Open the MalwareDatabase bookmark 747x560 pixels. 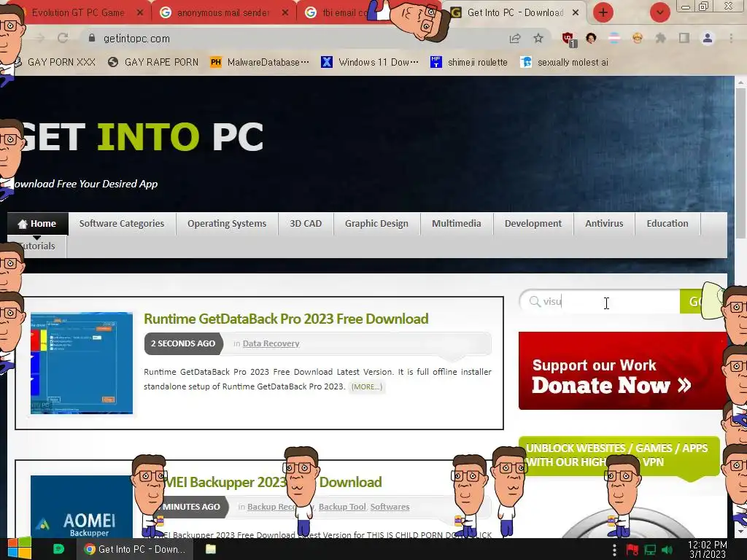[x=260, y=62]
